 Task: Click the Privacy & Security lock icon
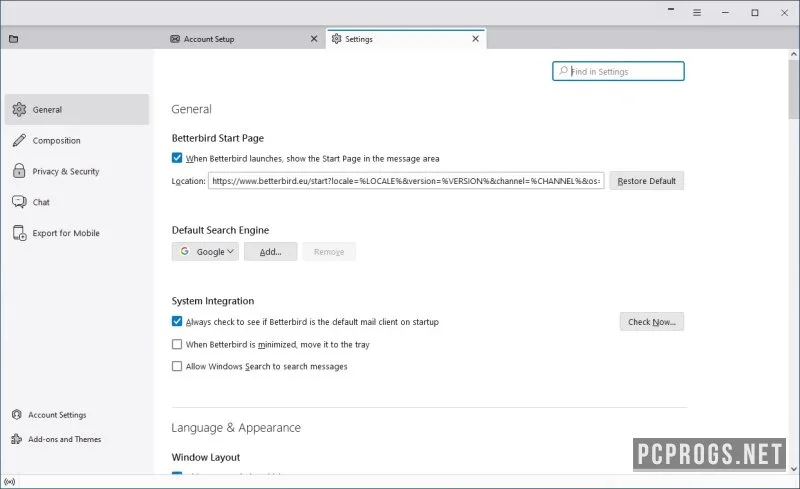coord(19,171)
